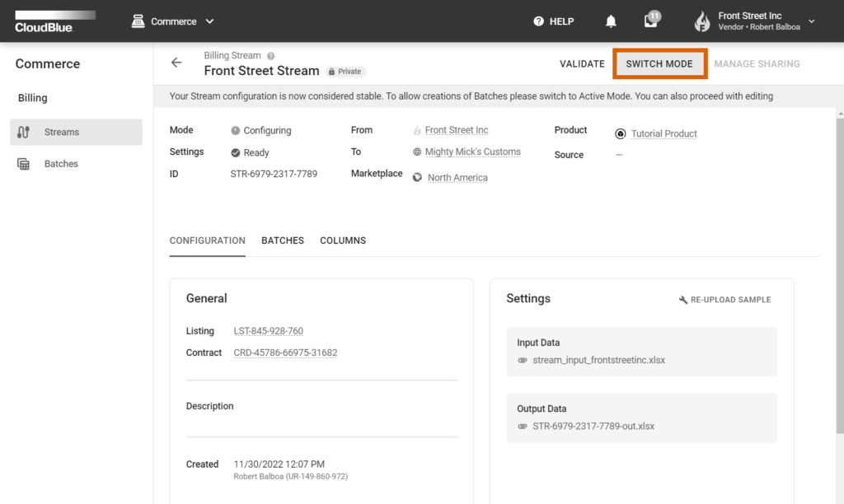Click SWITCH MODE button
Screen dimensions: 844x504
click(x=659, y=64)
